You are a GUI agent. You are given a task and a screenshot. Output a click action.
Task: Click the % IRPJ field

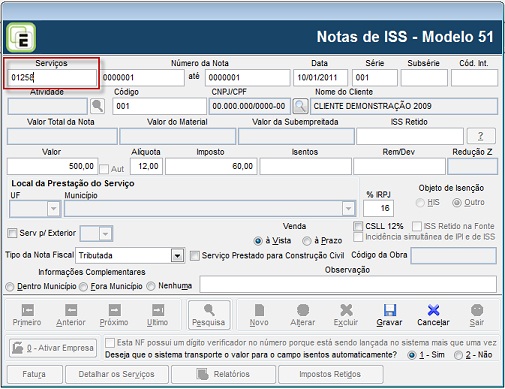tap(378, 208)
